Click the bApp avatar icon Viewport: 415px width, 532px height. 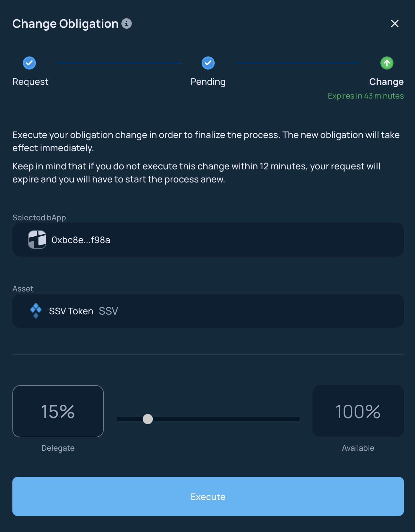point(37,240)
